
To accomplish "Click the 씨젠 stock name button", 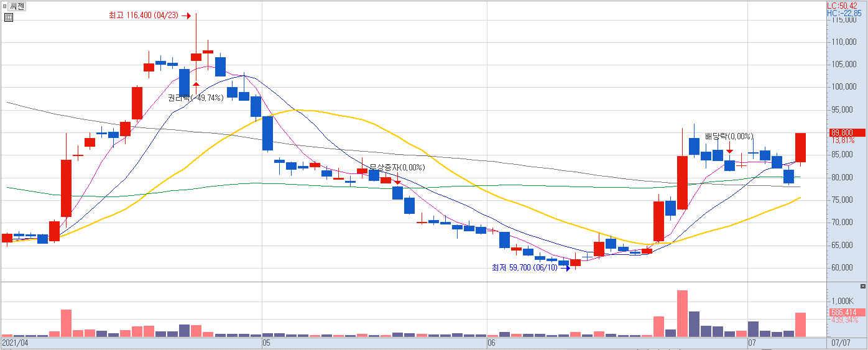I will [x=17, y=7].
